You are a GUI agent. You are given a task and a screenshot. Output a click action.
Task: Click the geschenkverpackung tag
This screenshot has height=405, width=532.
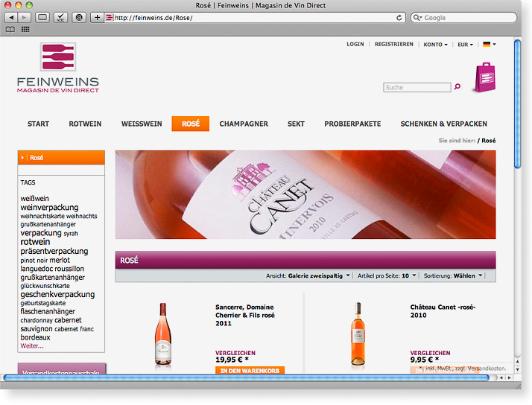tap(57, 294)
